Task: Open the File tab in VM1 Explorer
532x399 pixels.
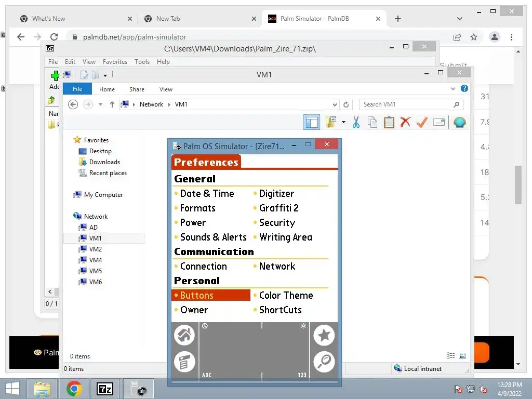Action: [x=77, y=88]
